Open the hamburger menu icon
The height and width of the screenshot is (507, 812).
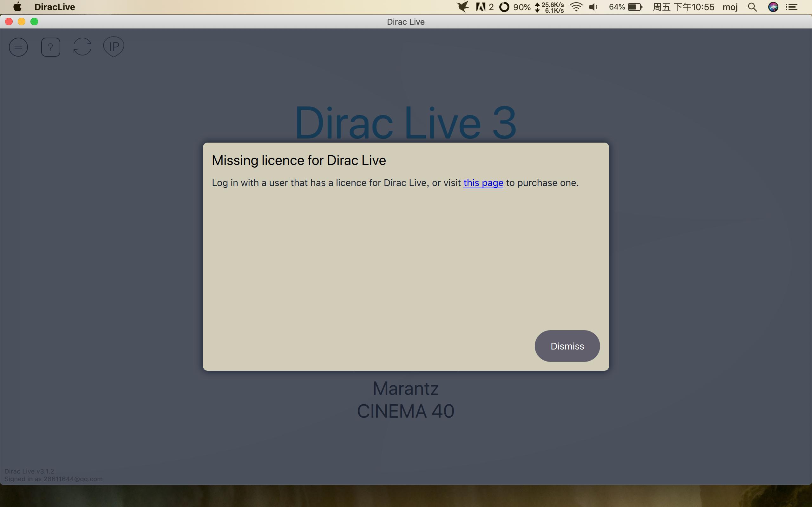coord(18,47)
